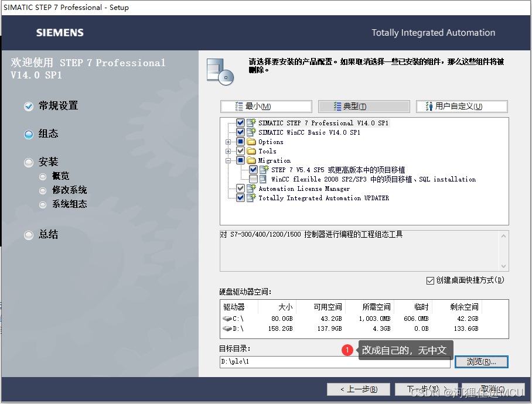Click the SIMATIC STEP 7 Professional package icon

coord(251,123)
